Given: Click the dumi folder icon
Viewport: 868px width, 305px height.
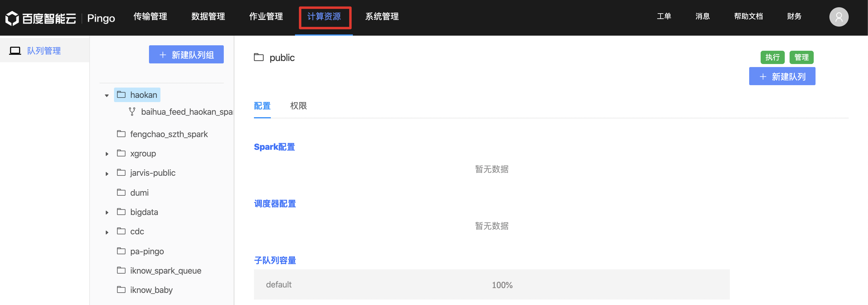Looking at the screenshot, I should 121,192.
